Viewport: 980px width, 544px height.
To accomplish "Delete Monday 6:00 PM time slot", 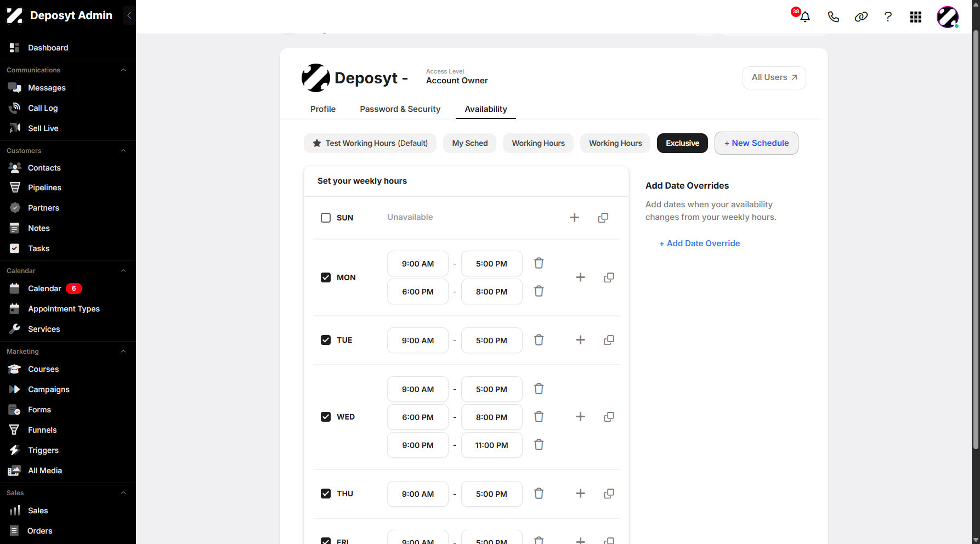I will tap(539, 291).
